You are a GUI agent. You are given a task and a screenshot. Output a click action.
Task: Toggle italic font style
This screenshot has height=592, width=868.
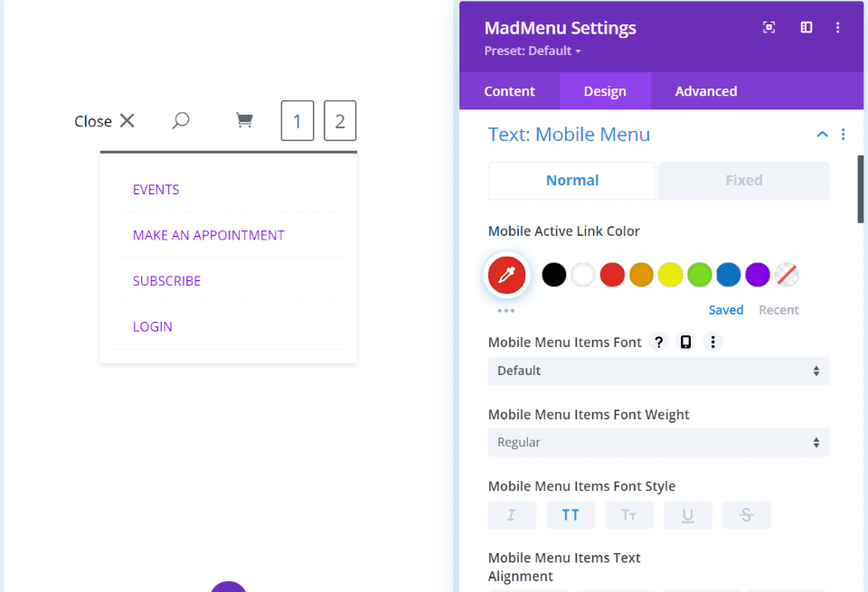512,515
